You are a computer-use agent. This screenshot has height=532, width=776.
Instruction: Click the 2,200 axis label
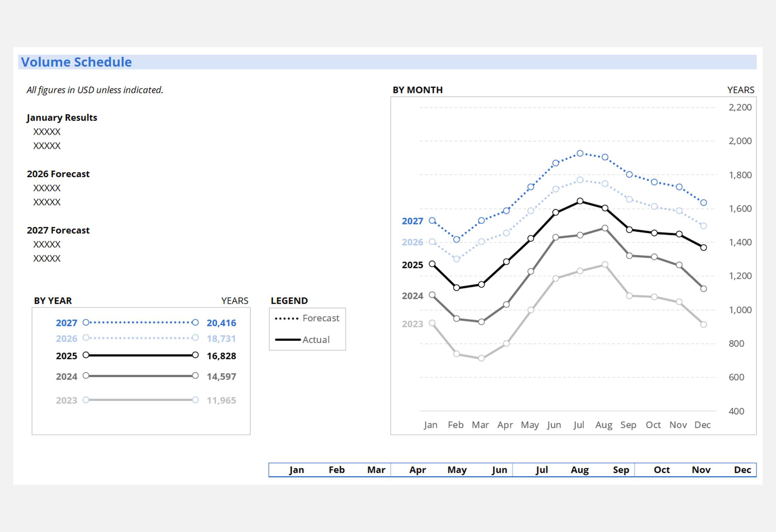[740, 107]
